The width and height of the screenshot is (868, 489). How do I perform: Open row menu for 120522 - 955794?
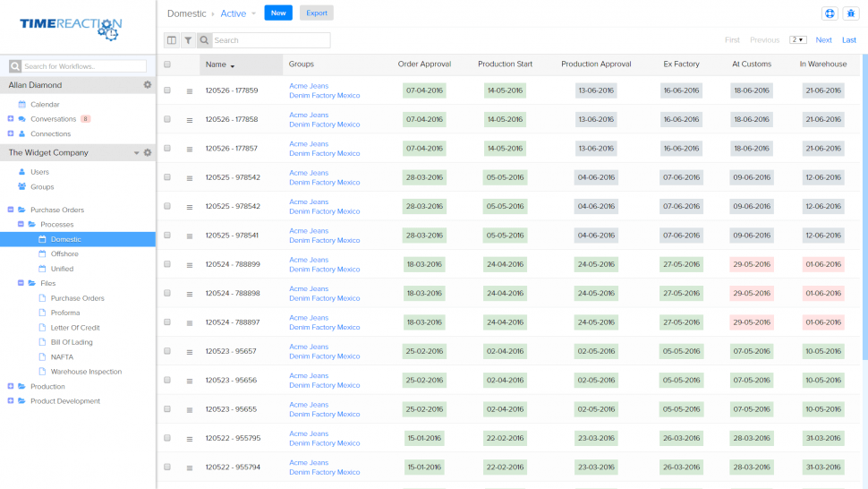point(190,468)
